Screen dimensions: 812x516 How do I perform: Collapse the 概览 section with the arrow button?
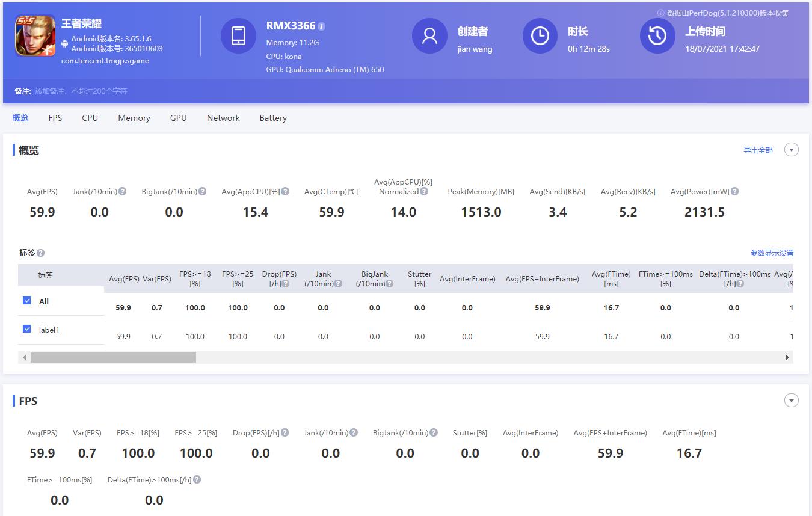pyautogui.click(x=792, y=150)
